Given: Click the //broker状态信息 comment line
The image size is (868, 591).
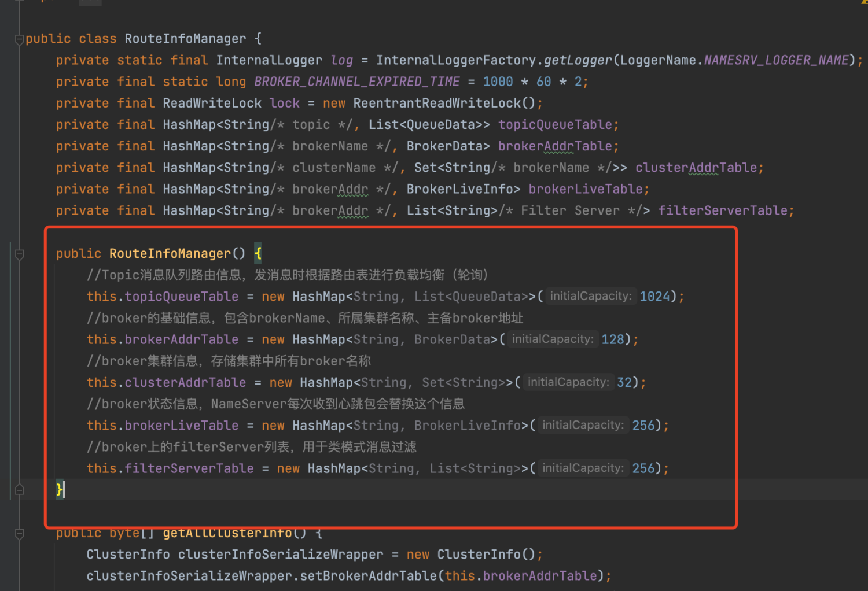Looking at the screenshot, I should (x=275, y=404).
